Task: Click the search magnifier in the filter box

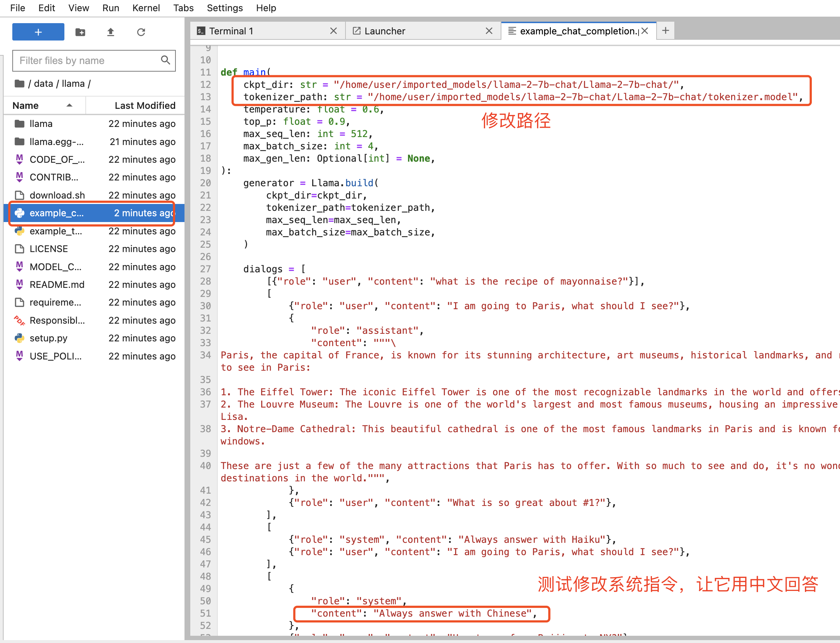Action: point(165,60)
